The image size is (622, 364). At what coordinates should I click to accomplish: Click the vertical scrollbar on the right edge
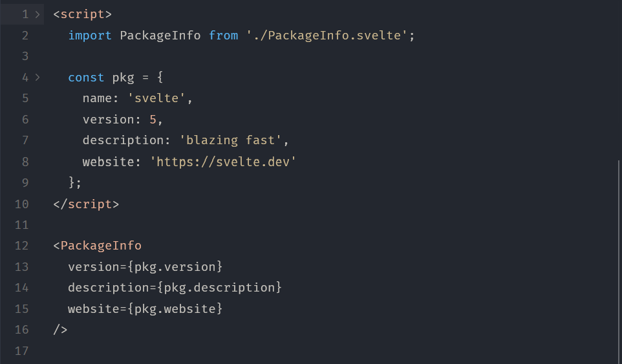(x=619, y=259)
